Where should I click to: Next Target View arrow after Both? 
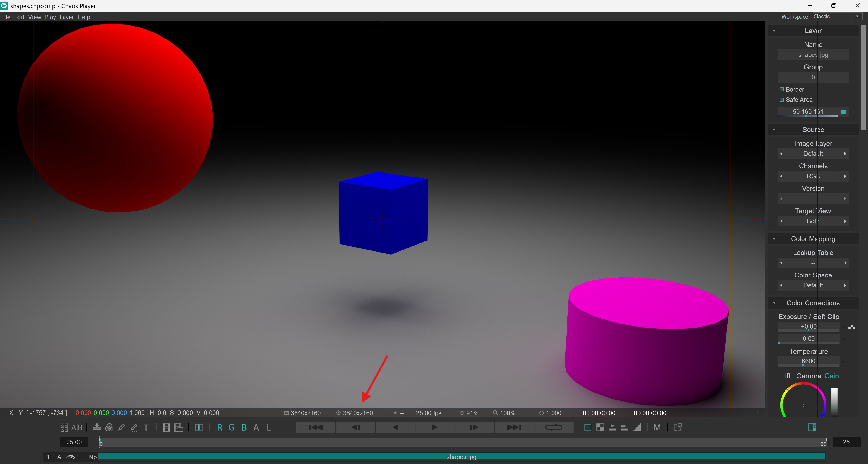(x=845, y=221)
